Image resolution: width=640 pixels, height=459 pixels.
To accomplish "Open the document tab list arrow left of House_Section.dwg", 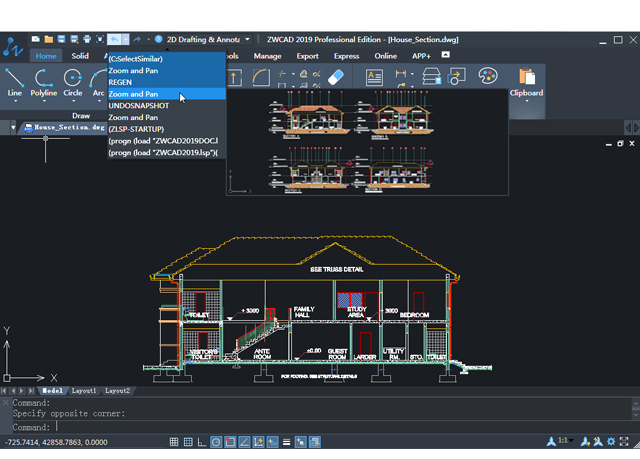I will pos(13,127).
